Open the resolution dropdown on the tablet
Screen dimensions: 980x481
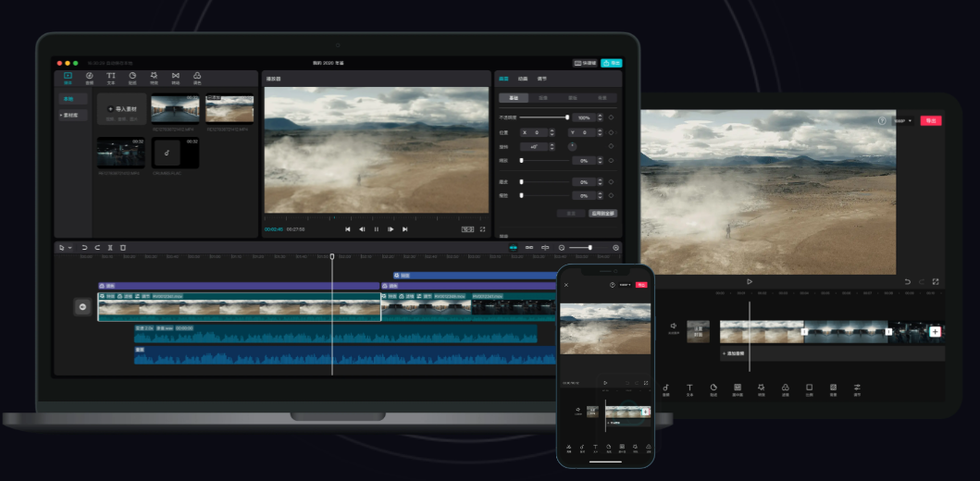(x=902, y=121)
